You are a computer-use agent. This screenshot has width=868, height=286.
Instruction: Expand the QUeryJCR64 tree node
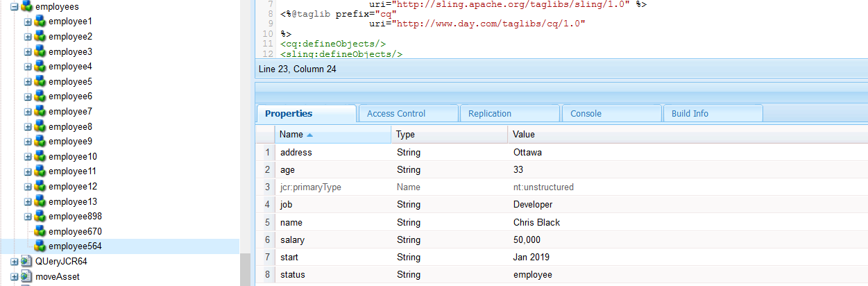[x=14, y=262]
